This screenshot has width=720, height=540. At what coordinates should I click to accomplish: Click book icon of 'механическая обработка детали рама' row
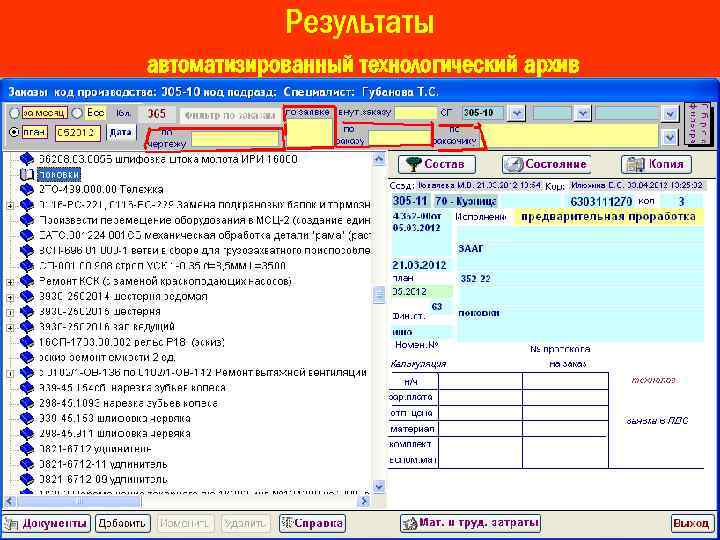[x=27, y=236]
